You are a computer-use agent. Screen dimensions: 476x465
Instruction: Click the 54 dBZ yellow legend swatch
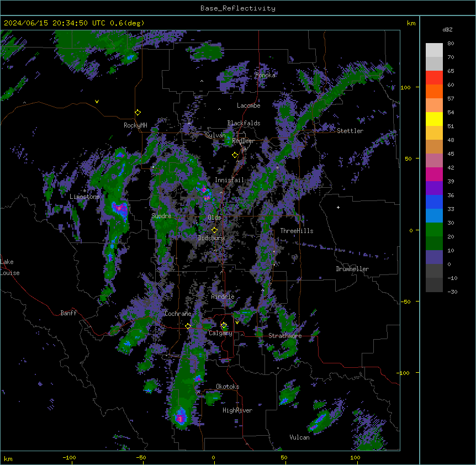click(x=434, y=119)
